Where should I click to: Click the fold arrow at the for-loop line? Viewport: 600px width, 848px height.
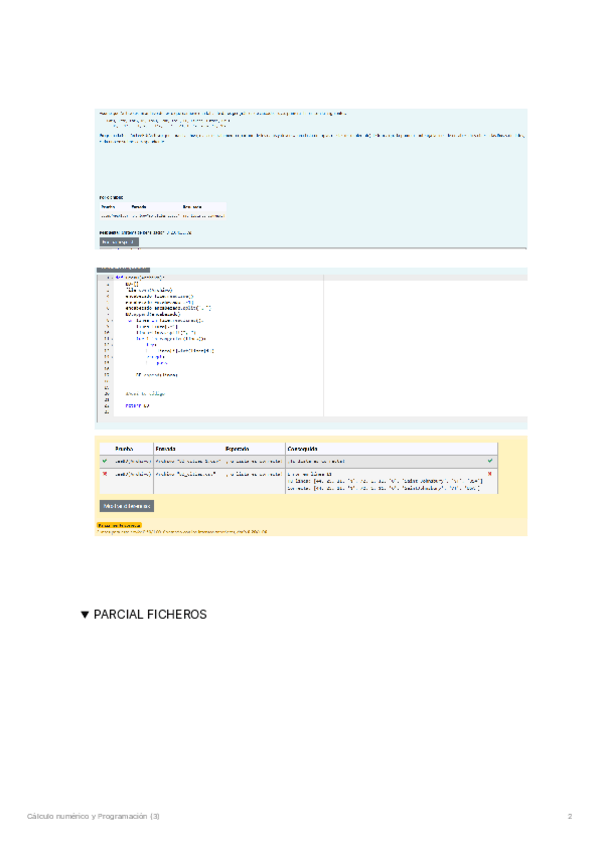coord(111,320)
